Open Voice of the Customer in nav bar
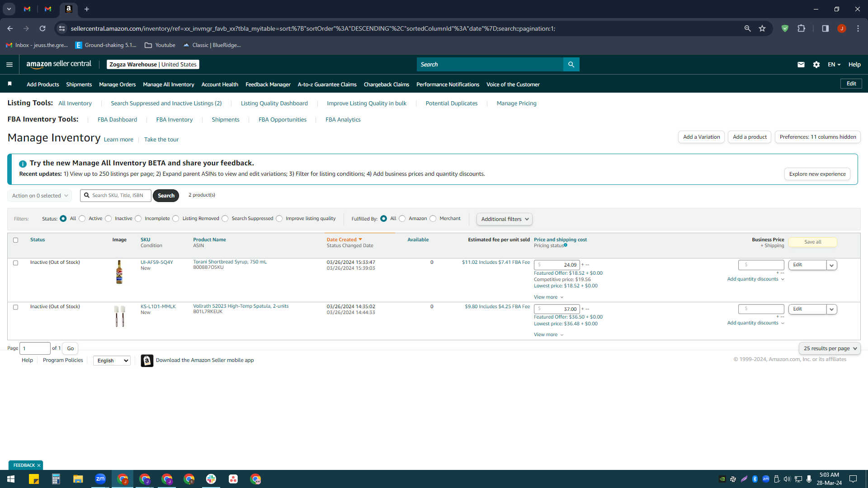The width and height of the screenshot is (868, 488). 513,84
